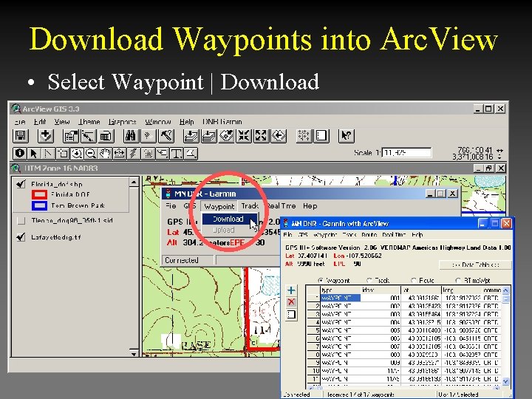This screenshot has width=532, height=399.
Task: Select the RT radio button
Action: point(458,281)
